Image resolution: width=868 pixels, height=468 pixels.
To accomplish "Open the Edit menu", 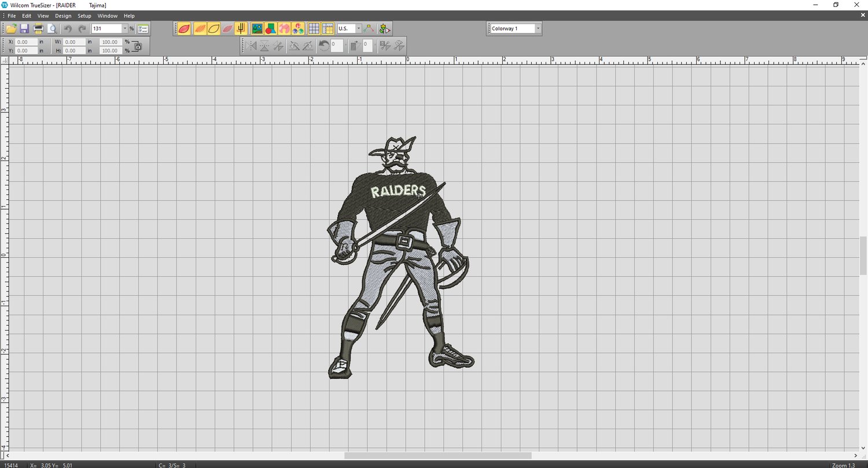I will 27,16.
